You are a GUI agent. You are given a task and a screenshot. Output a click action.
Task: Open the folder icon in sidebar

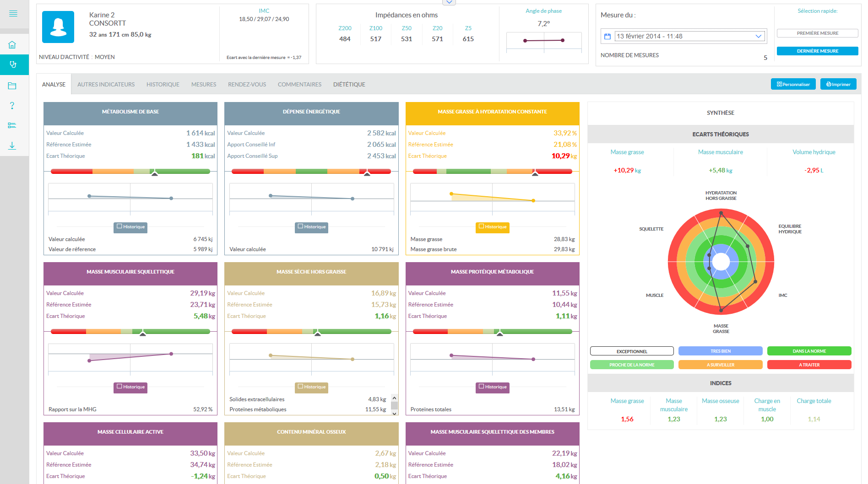[x=12, y=86]
